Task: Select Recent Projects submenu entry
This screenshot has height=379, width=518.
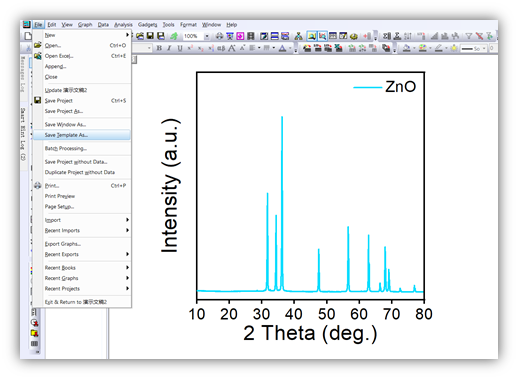Action: [82, 288]
